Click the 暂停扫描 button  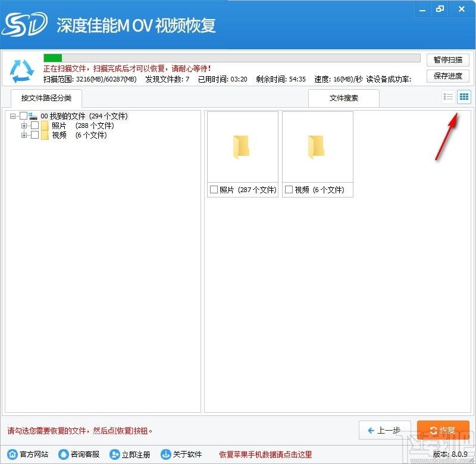(x=448, y=59)
